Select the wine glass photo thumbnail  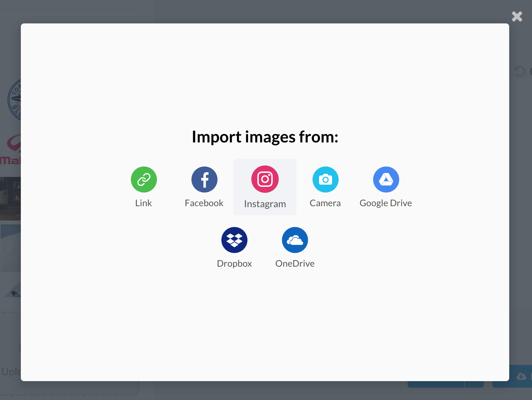point(11,198)
